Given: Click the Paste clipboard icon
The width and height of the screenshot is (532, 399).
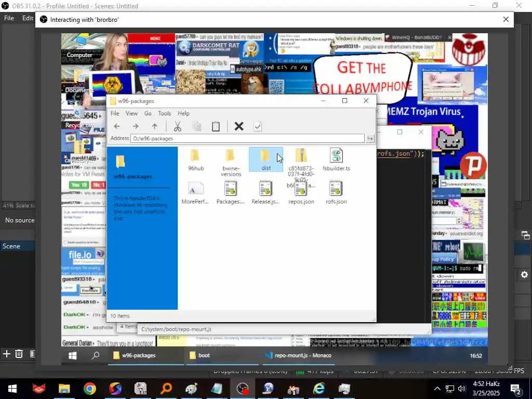Looking at the screenshot, I should (x=216, y=127).
